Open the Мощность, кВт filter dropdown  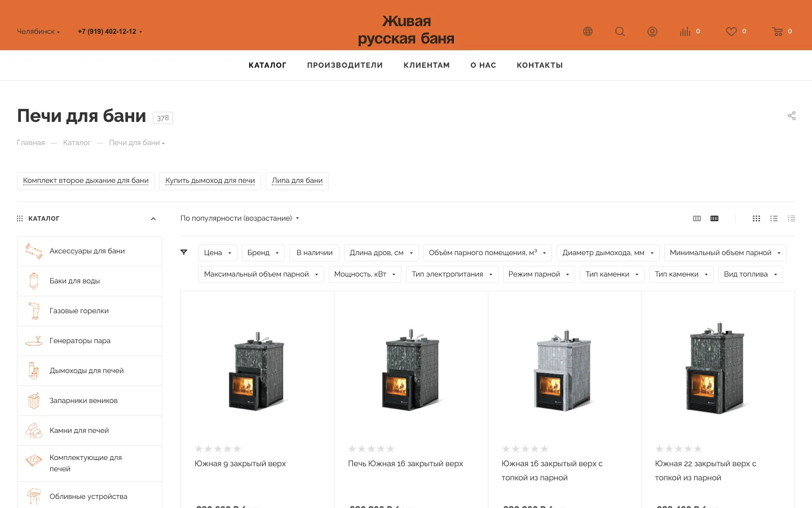(365, 274)
